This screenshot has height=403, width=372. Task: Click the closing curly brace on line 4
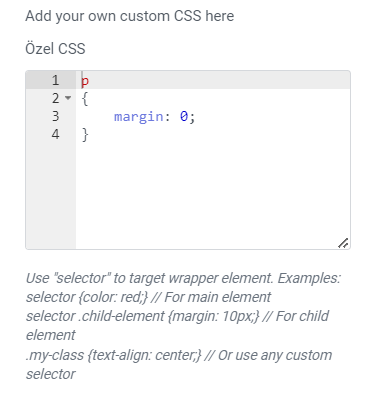85,135
